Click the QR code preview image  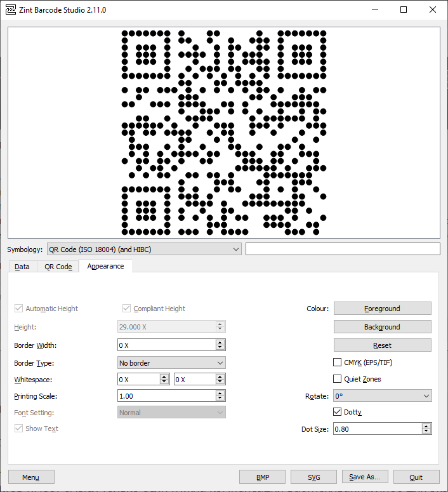click(224, 133)
